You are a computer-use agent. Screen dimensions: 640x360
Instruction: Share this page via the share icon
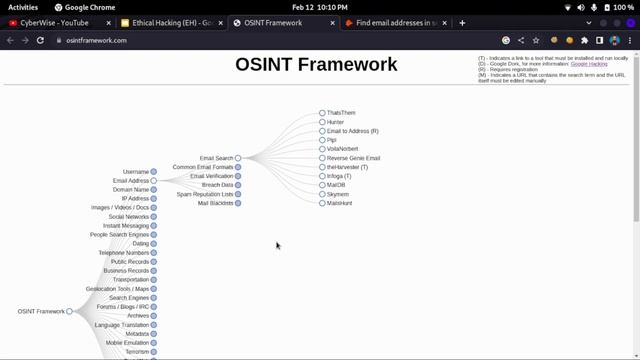tap(521, 40)
